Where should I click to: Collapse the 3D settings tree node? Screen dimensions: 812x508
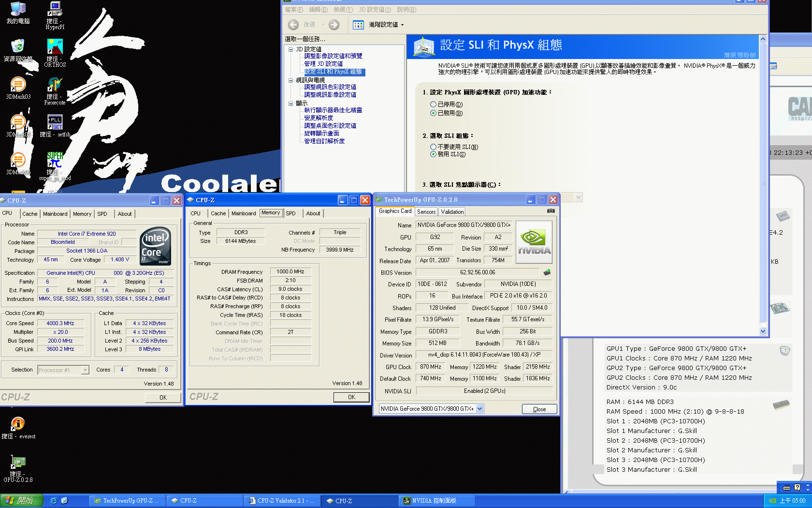pos(291,49)
